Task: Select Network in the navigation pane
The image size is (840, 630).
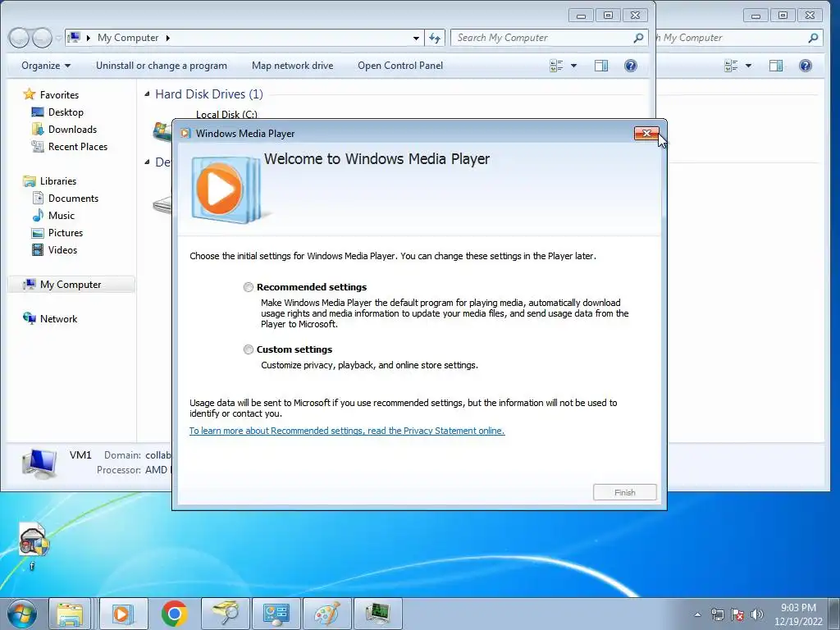Action: (x=51, y=319)
